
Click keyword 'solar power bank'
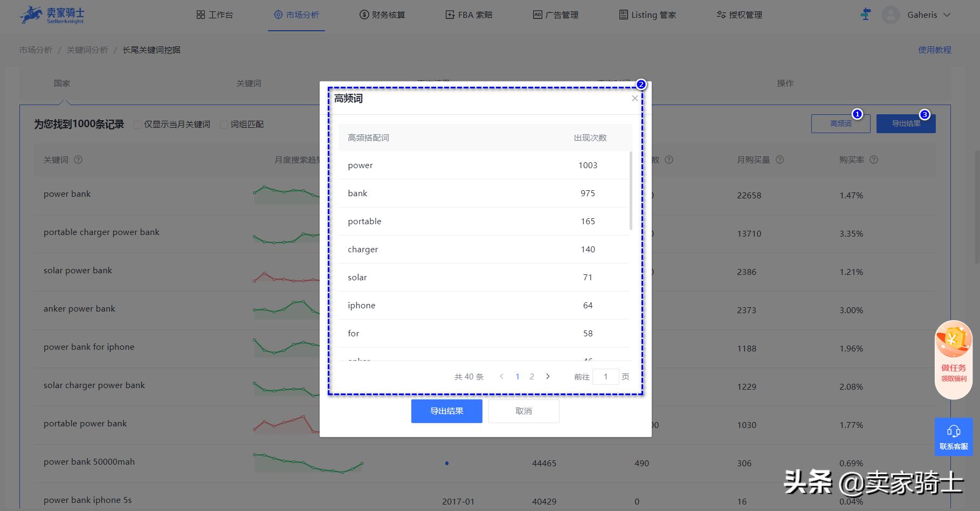(78, 270)
